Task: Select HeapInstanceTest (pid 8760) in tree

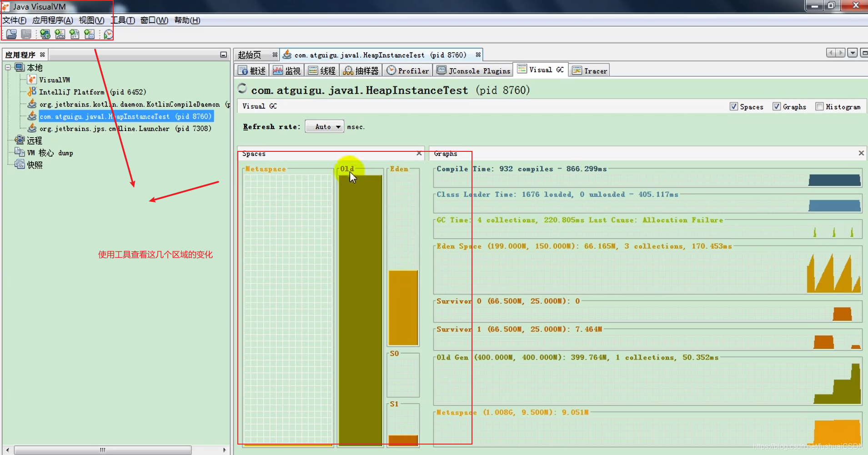Action: (125, 116)
